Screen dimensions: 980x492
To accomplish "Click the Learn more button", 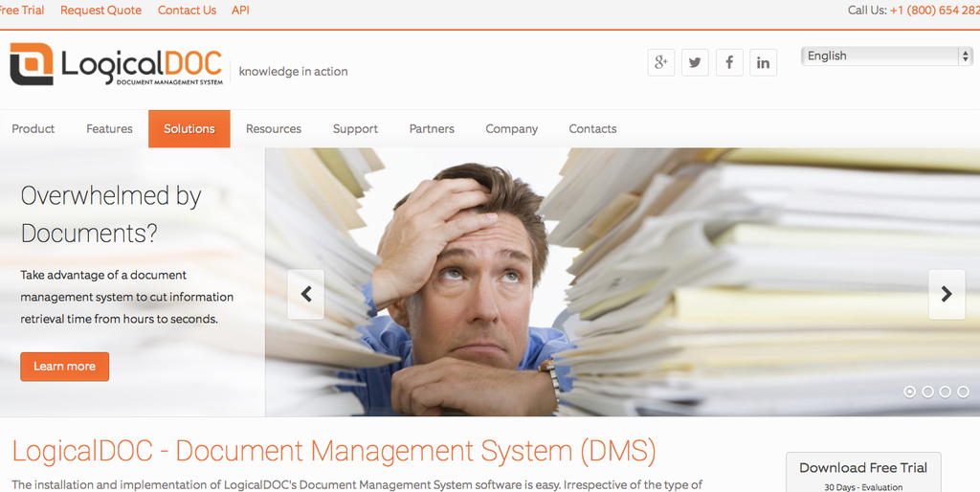I will pyautogui.click(x=65, y=367).
